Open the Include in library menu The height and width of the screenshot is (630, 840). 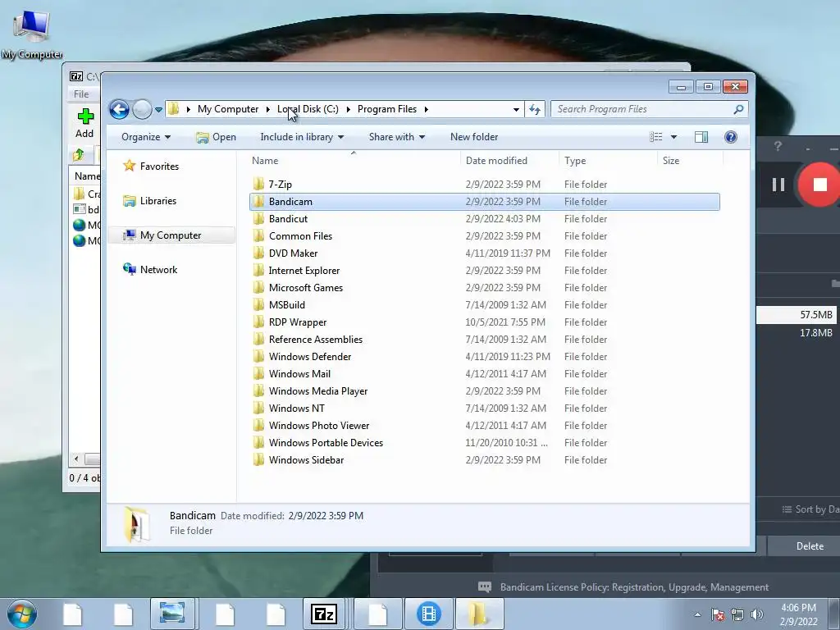point(302,137)
